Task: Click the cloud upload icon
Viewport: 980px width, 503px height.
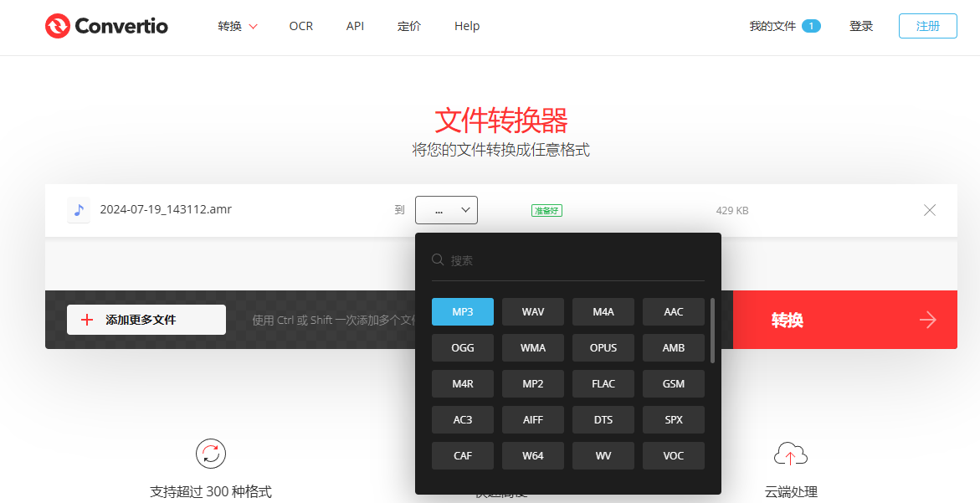Action: 791,454
